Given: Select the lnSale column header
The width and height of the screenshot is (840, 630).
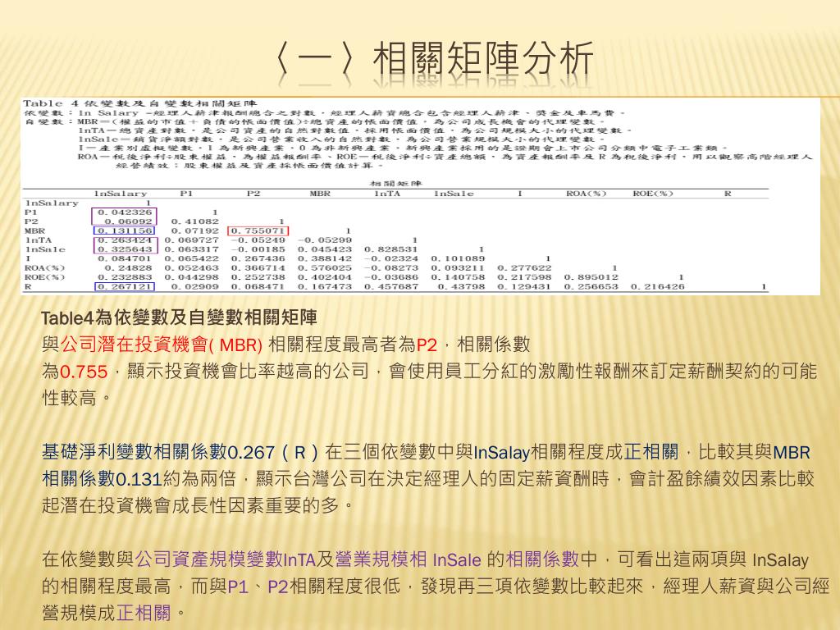Looking at the screenshot, I should coord(453,194).
